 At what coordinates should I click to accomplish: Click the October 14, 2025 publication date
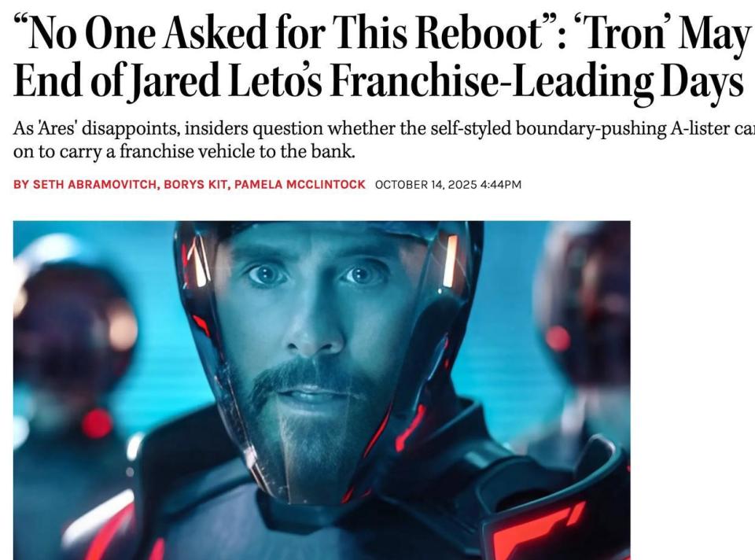pyautogui.click(x=425, y=184)
